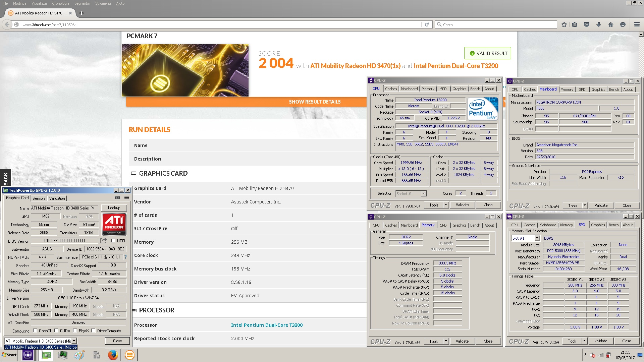The image size is (644, 362).
Task: Open GPU-Z graphics card selector dropdown
Action: 74,341
